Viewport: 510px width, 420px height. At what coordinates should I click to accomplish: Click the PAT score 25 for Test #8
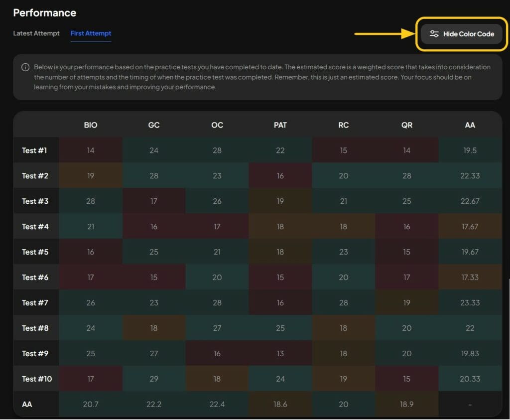click(280, 328)
